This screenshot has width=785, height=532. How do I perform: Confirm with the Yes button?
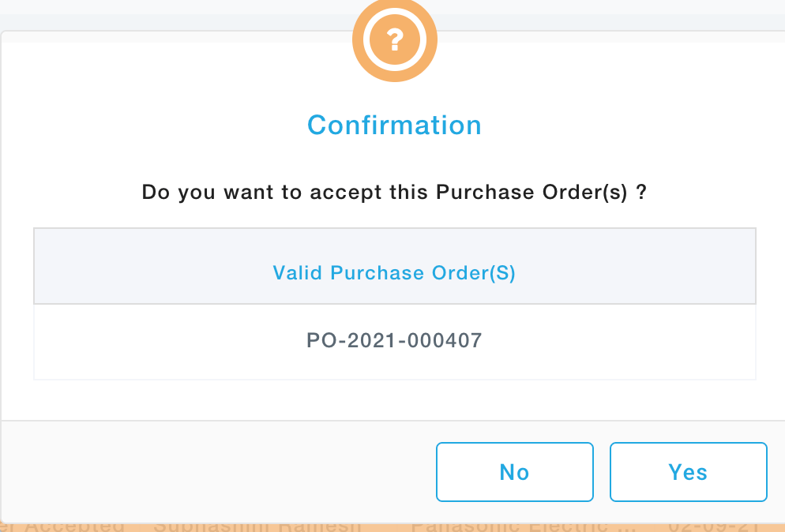tap(688, 472)
